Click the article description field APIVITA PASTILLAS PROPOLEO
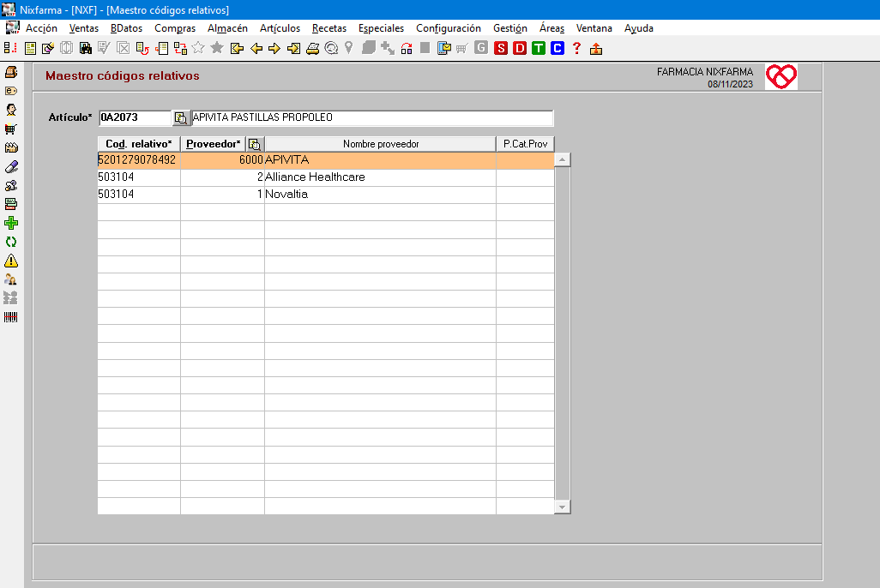The height and width of the screenshot is (588, 880). click(x=372, y=117)
